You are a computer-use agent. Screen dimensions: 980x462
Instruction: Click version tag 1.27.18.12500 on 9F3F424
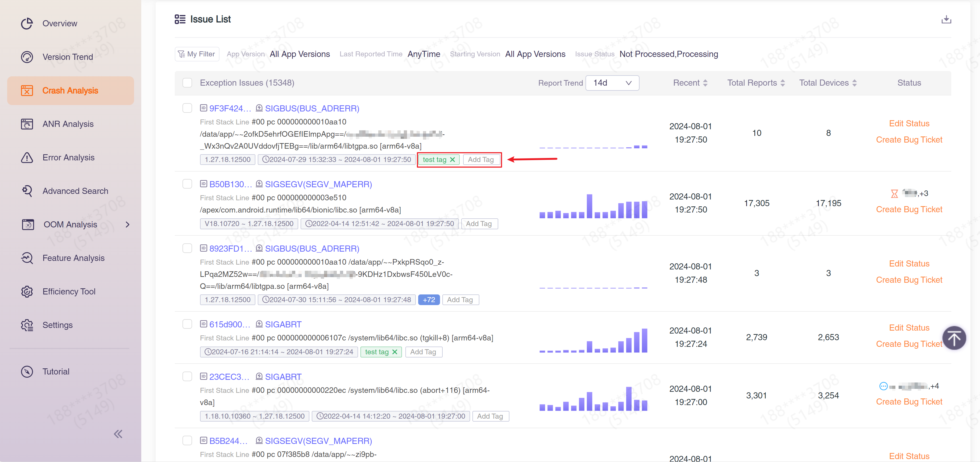227,160
